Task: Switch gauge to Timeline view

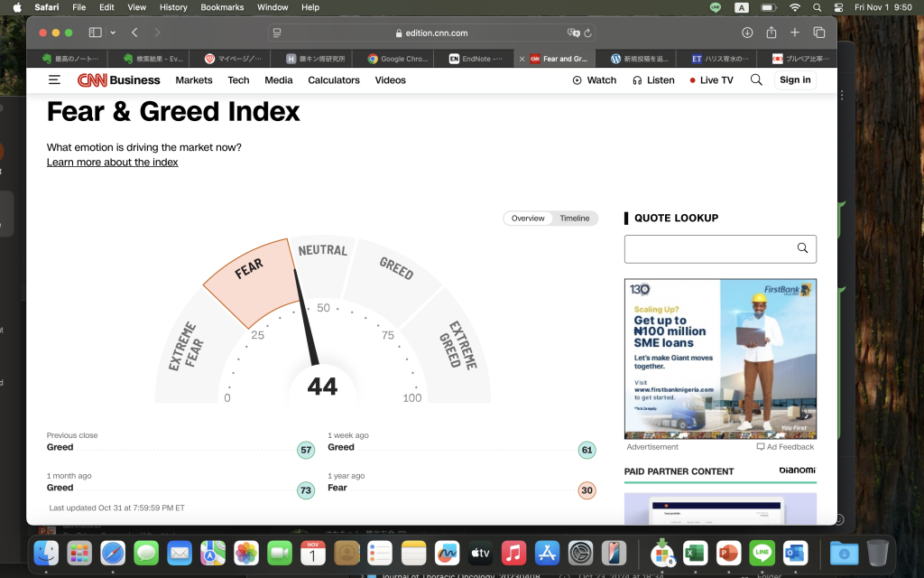Action: click(574, 219)
